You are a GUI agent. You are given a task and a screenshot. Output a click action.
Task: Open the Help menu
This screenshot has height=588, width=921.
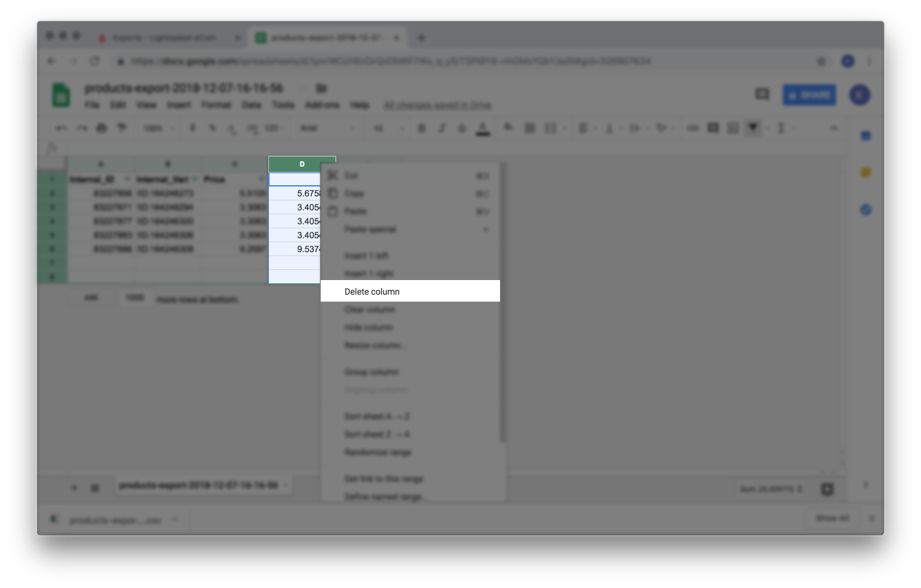(359, 105)
